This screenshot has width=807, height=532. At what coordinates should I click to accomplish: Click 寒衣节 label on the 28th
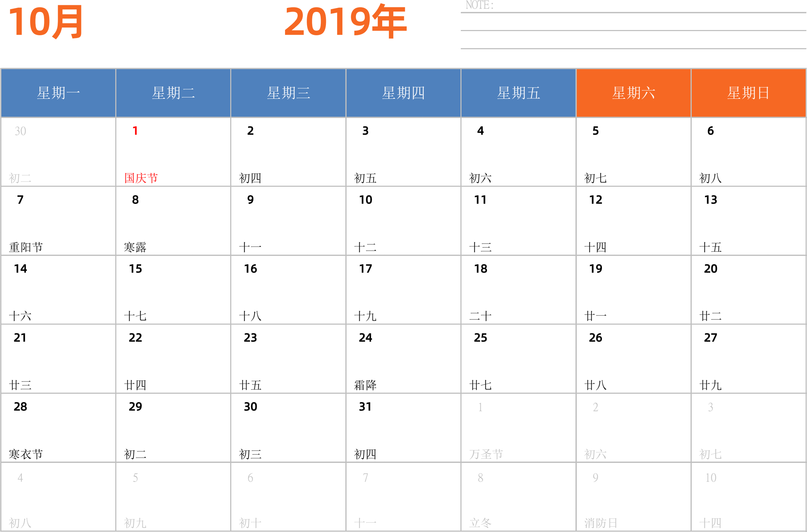point(26,454)
